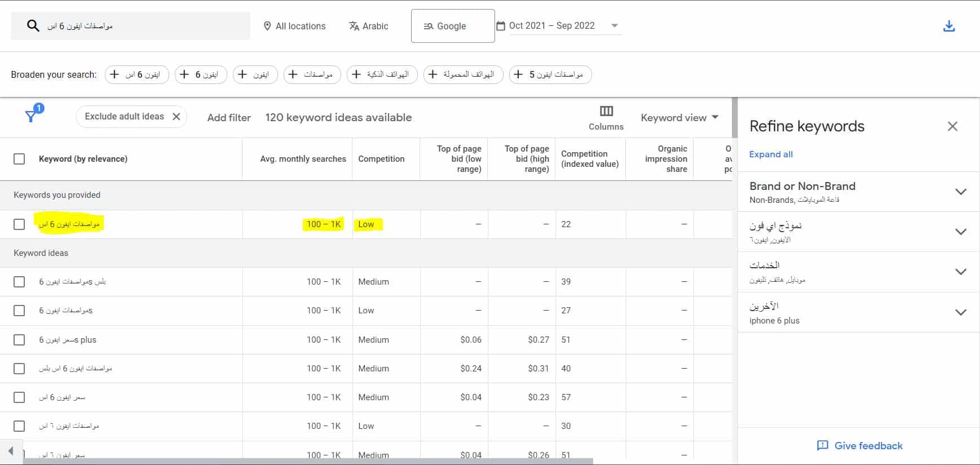
Task: Click the Arabic language translate icon
Action: (354, 26)
